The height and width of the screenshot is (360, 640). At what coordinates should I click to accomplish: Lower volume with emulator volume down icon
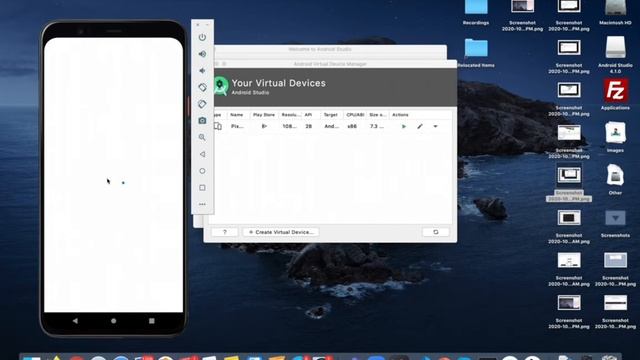pyautogui.click(x=202, y=71)
